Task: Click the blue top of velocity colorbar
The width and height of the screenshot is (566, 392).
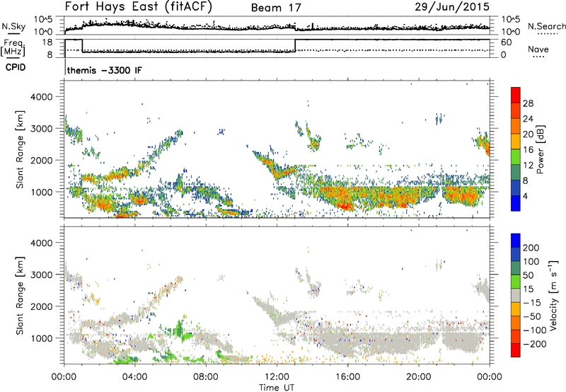Action: 516,241
